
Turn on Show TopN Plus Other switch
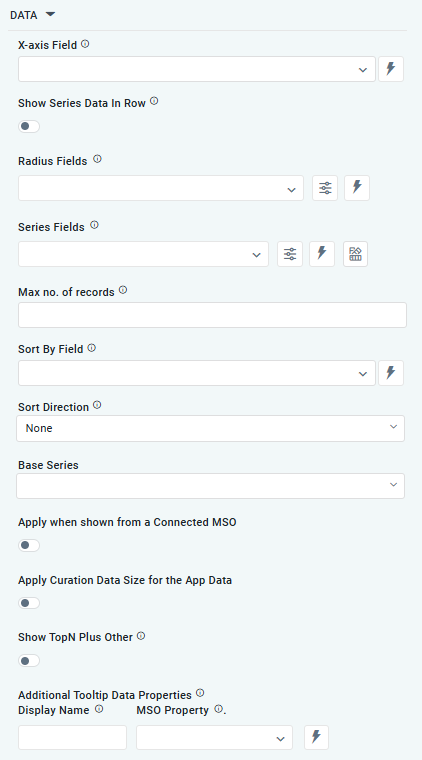[x=29, y=661]
